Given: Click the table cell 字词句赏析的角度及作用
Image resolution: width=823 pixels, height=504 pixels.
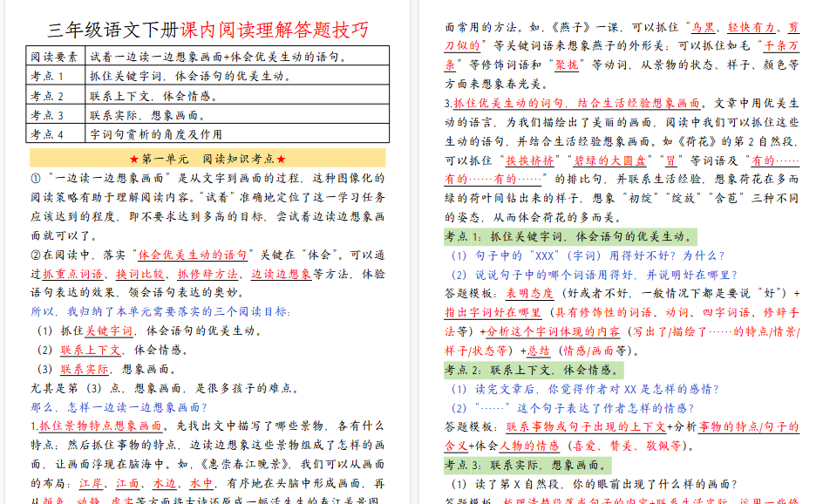Looking at the screenshot, I should point(237,134).
